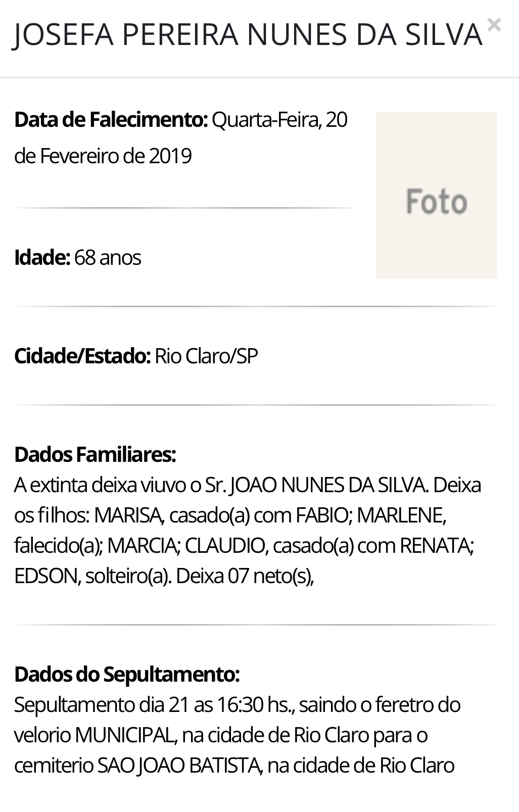Click the text EDSON, solteiro(a)

92,576
